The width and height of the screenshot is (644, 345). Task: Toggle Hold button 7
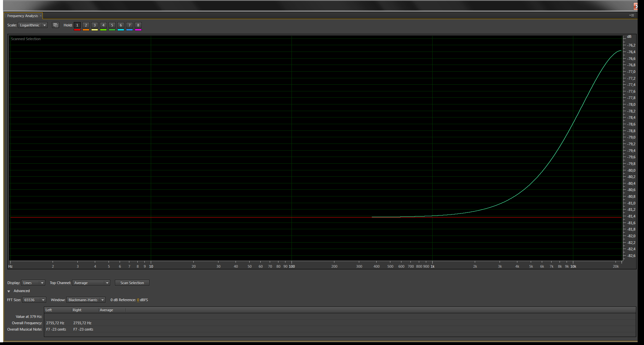pos(129,25)
